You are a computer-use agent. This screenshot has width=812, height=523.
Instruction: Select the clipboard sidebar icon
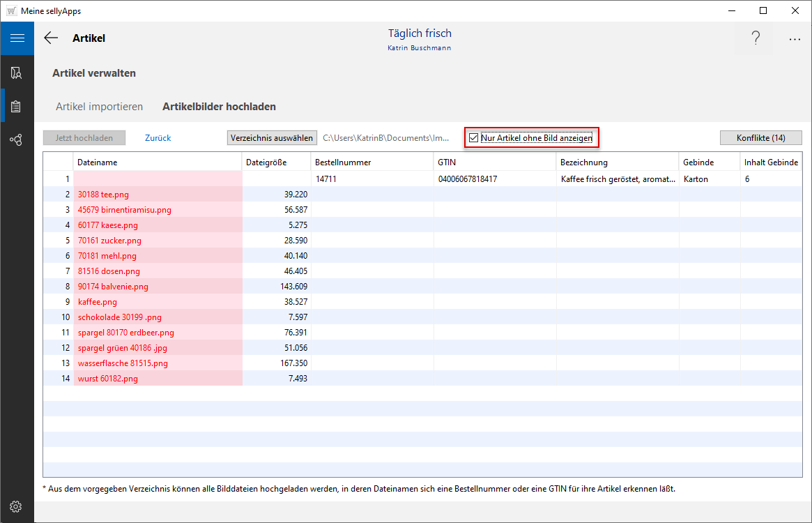[17, 107]
